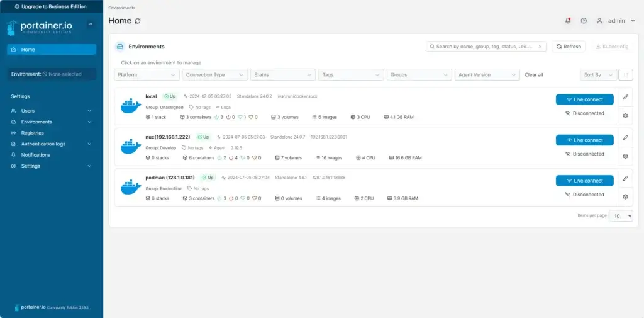
Task: Click the refresh icon next to the Home title
Action: 138,21
